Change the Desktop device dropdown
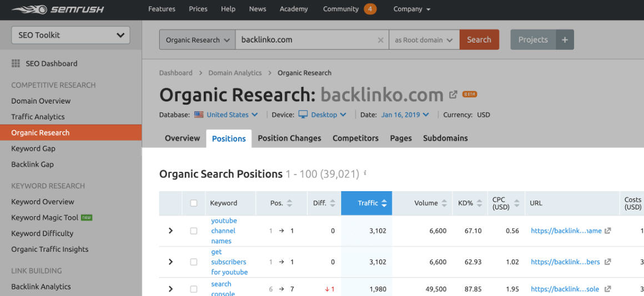Screen dimensions: 644x296 pyautogui.click(x=329, y=115)
